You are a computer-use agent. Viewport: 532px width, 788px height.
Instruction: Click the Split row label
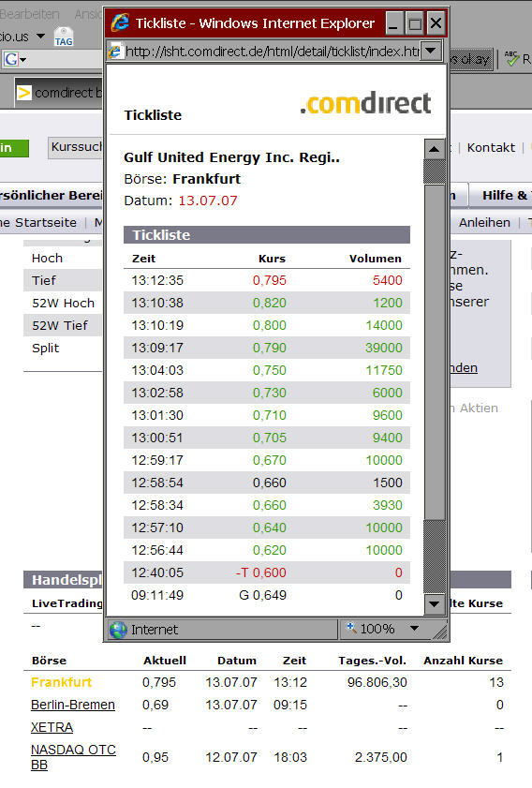(45, 348)
